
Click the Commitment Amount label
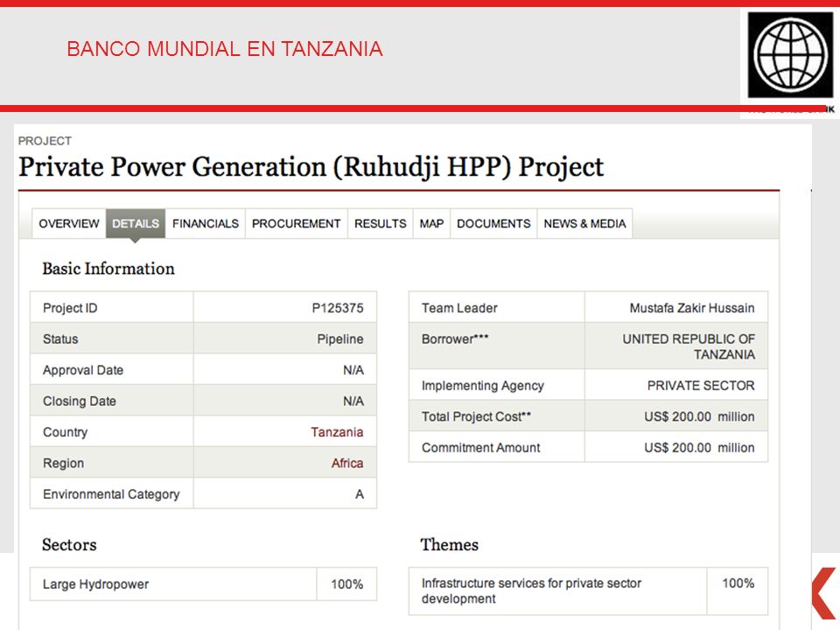coord(480,448)
